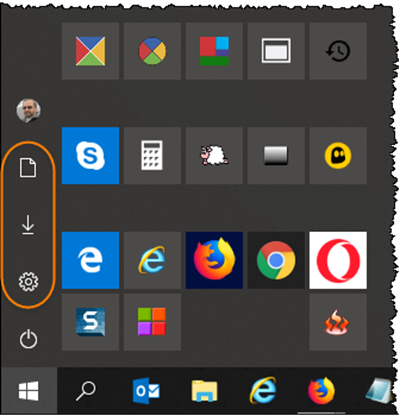Open the Power options button
The width and height of the screenshot is (400, 416).
[28, 339]
